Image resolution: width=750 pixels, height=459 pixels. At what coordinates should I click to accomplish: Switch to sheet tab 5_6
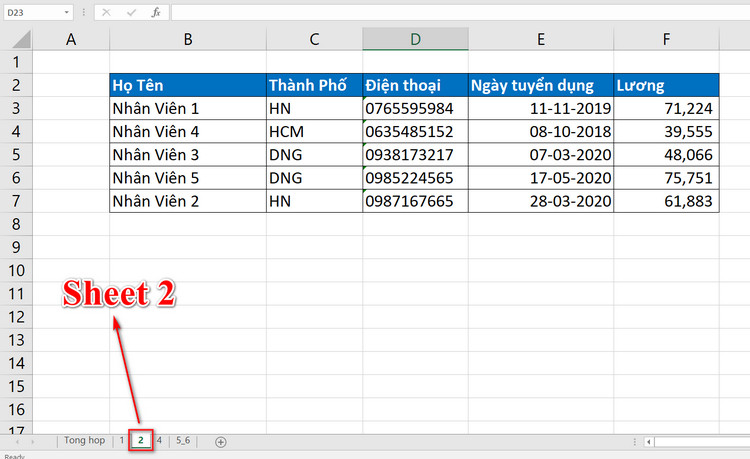[183, 440]
